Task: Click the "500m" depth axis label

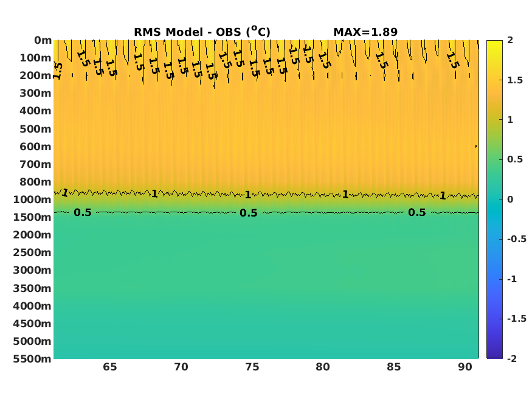Action: (x=35, y=129)
